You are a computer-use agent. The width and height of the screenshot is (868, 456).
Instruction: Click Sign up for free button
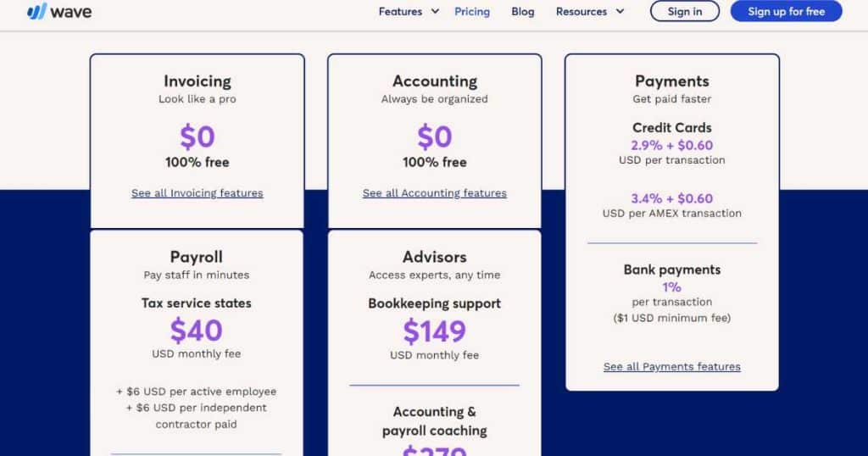pos(786,11)
